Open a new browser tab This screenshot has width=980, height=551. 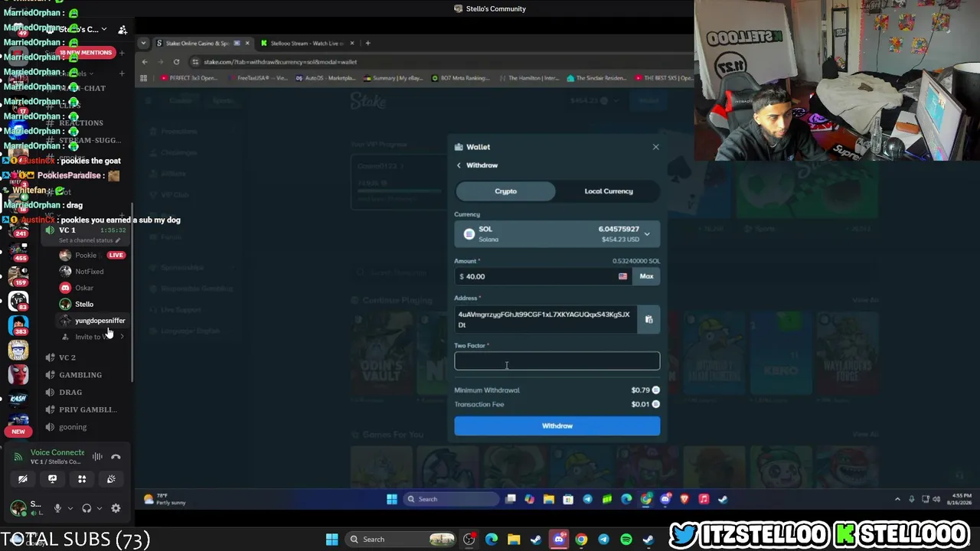(367, 43)
